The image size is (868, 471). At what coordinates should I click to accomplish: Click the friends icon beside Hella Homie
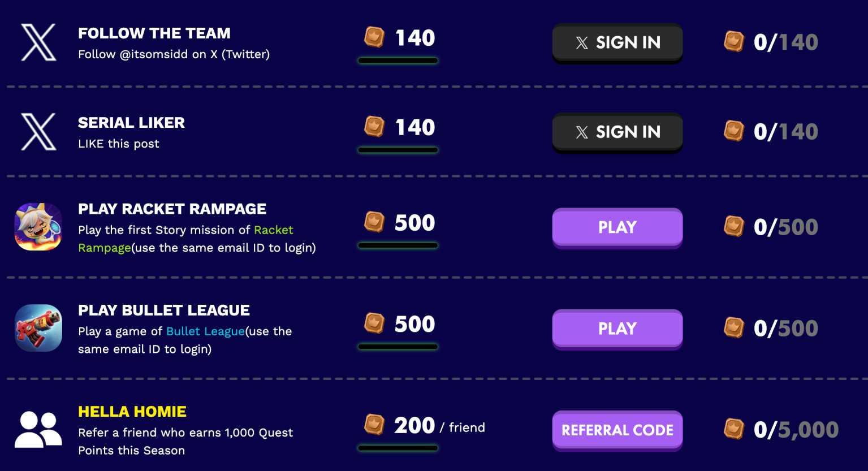[x=38, y=429]
